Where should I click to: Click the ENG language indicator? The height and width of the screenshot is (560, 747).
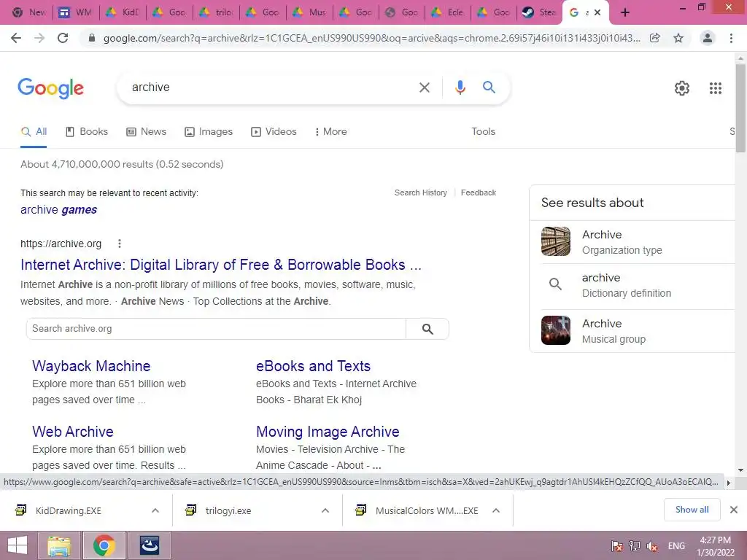[676, 546]
